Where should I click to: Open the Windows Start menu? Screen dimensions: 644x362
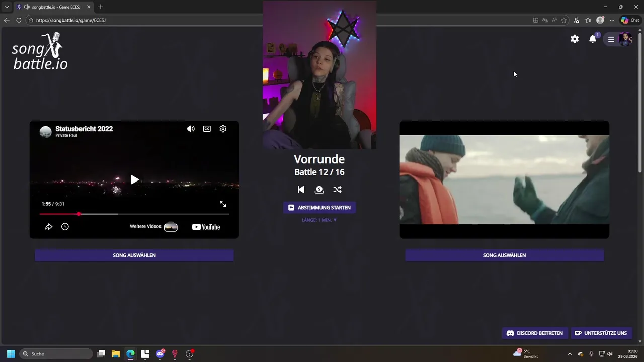click(11, 354)
